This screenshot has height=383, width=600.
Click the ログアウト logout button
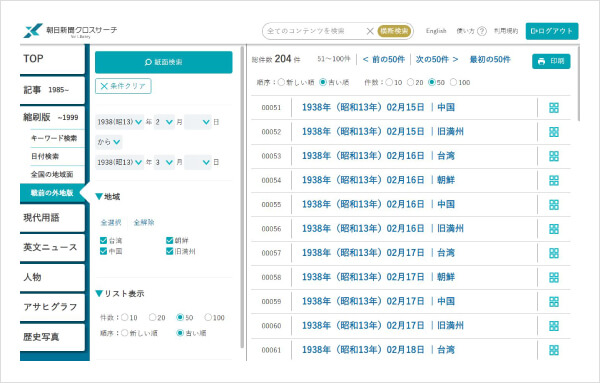click(x=552, y=31)
